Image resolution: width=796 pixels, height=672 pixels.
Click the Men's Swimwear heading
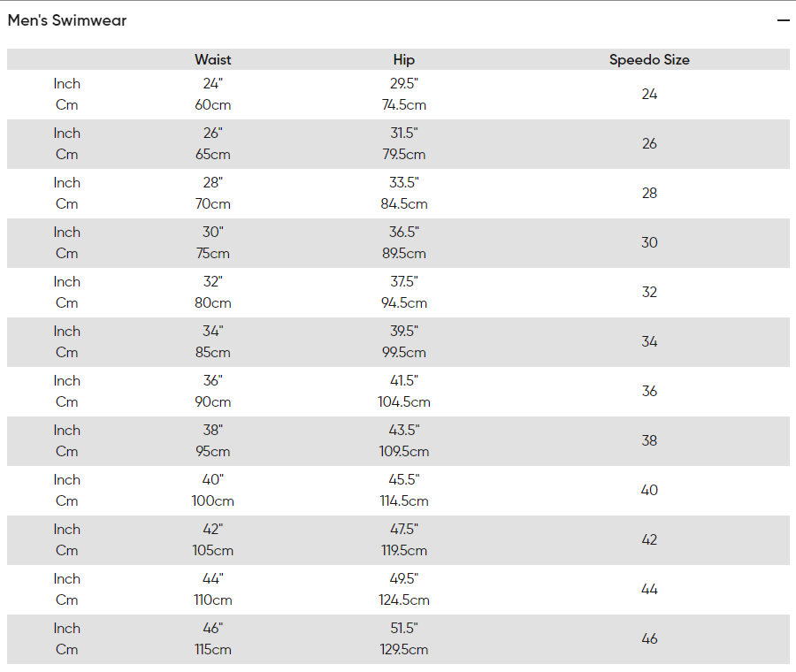pyautogui.click(x=67, y=20)
